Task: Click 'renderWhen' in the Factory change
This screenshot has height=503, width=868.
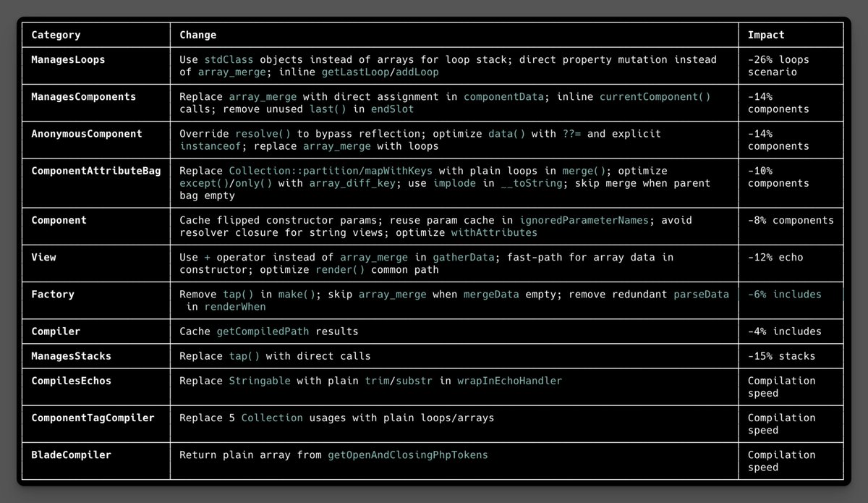Action: [x=235, y=307]
